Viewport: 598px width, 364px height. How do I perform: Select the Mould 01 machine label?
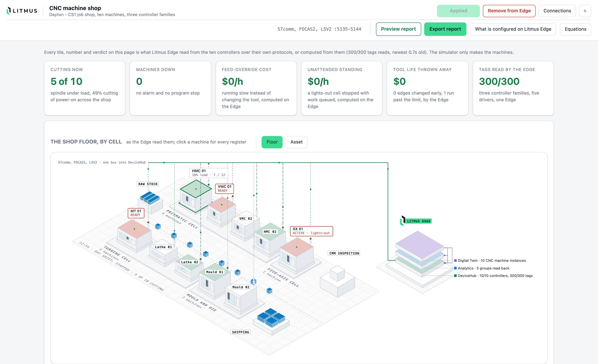click(215, 272)
